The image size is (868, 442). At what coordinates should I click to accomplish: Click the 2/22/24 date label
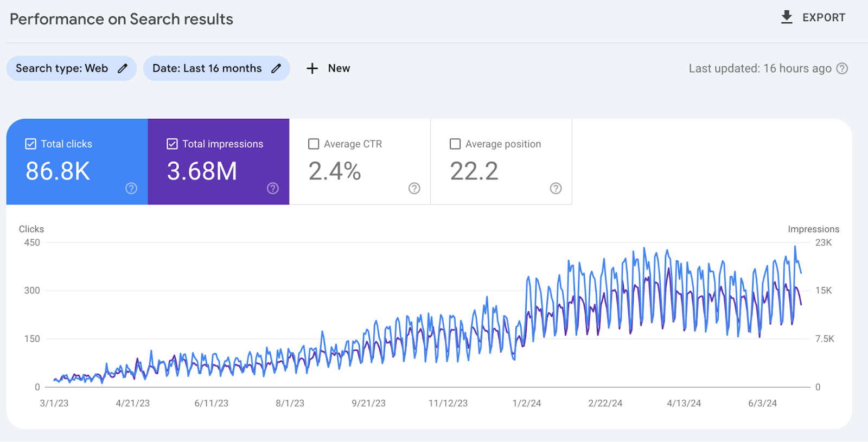[x=605, y=403]
